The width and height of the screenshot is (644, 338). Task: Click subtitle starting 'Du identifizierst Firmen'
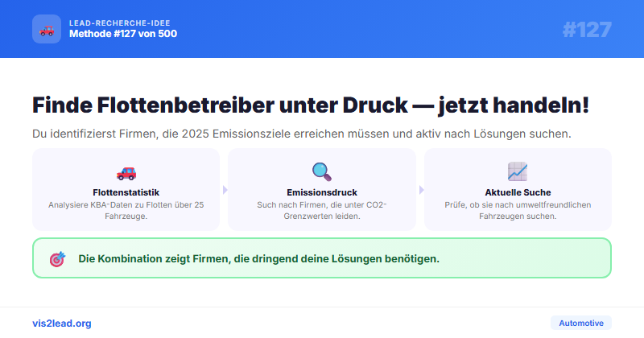click(302, 134)
